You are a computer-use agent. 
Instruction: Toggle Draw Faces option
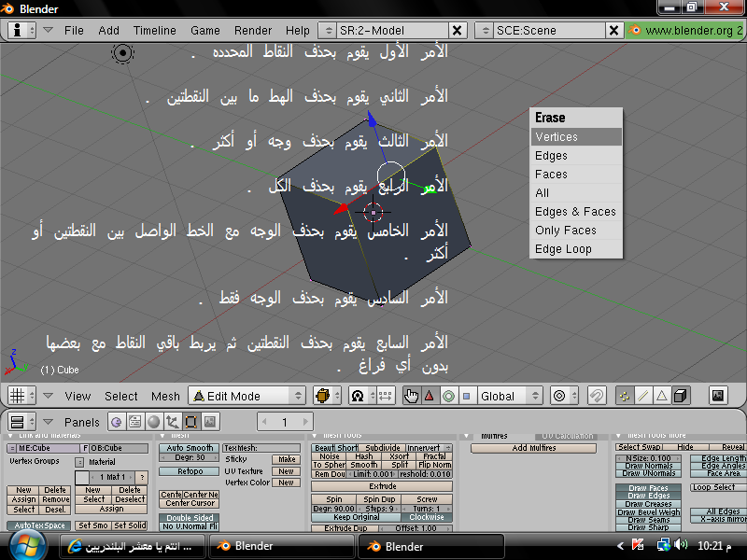click(648, 488)
